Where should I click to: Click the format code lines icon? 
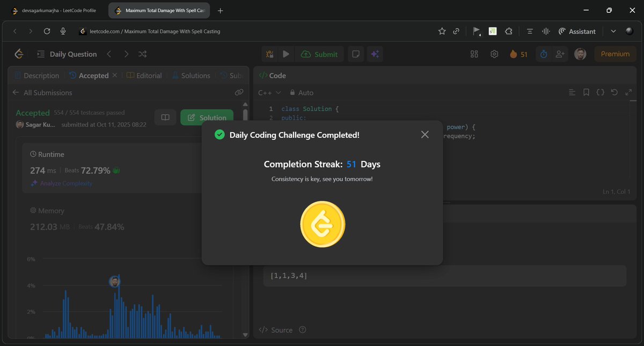click(572, 93)
